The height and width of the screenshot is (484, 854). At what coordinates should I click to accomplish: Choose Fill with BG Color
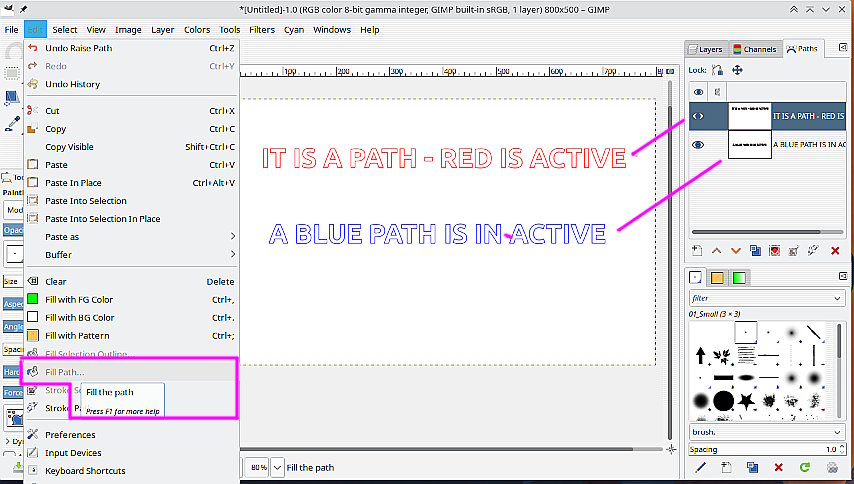point(132,317)
